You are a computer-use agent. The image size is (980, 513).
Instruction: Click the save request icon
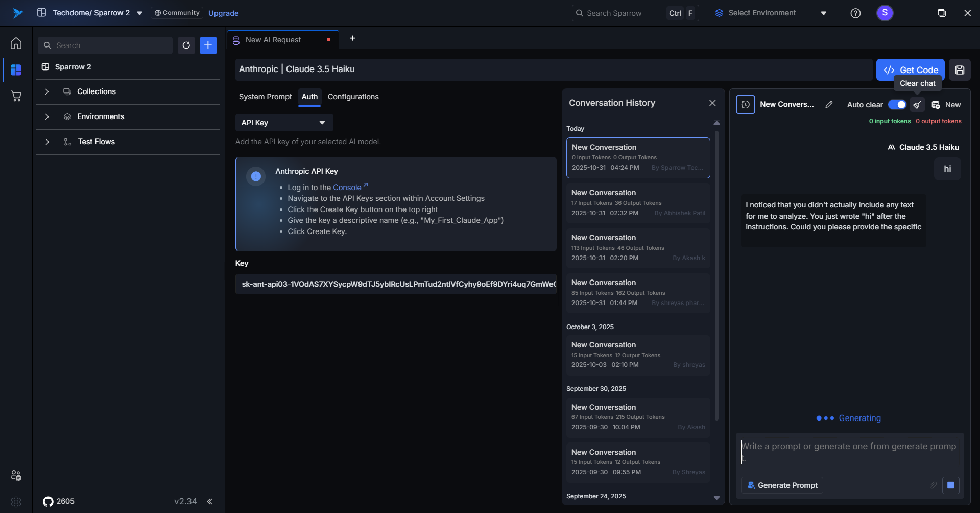tap(960, 70)
